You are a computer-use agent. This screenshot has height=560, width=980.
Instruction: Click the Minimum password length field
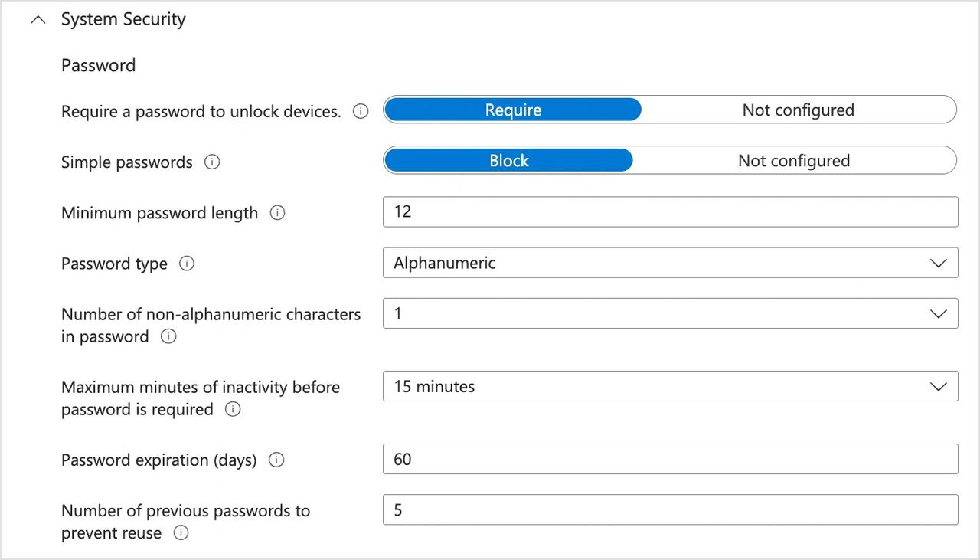click(x=670, y=211)
